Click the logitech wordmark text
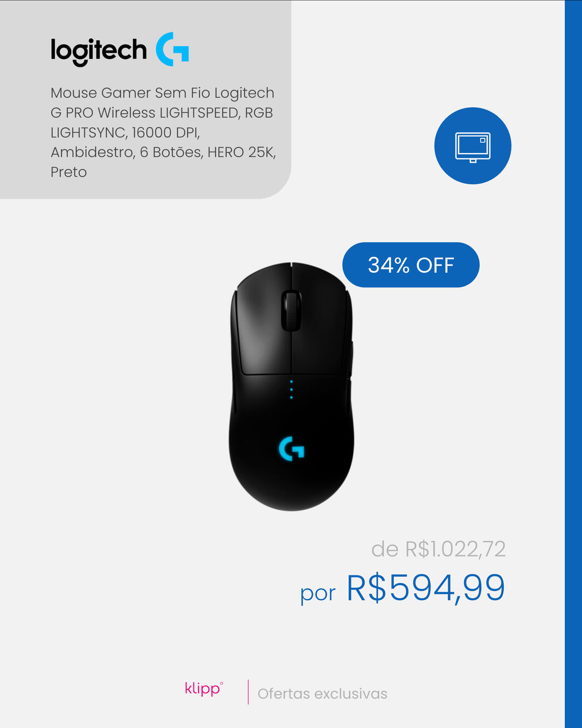The width and height of the screenshot is (582, 728). pyautogui.click(x=99, y=52)
